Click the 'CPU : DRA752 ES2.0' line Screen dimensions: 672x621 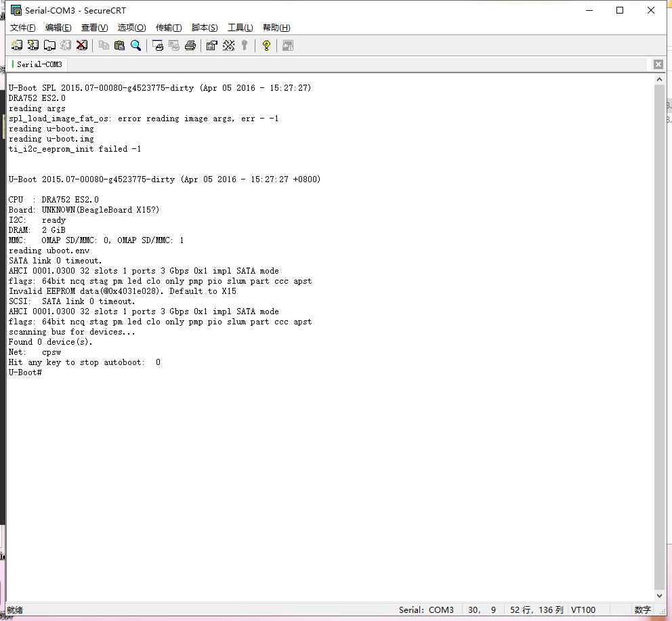click(54, 200)
